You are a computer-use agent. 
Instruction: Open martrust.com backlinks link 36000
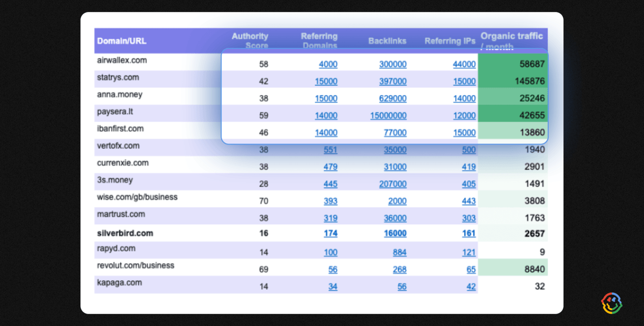pyautogui.click(x=395, y=218)
